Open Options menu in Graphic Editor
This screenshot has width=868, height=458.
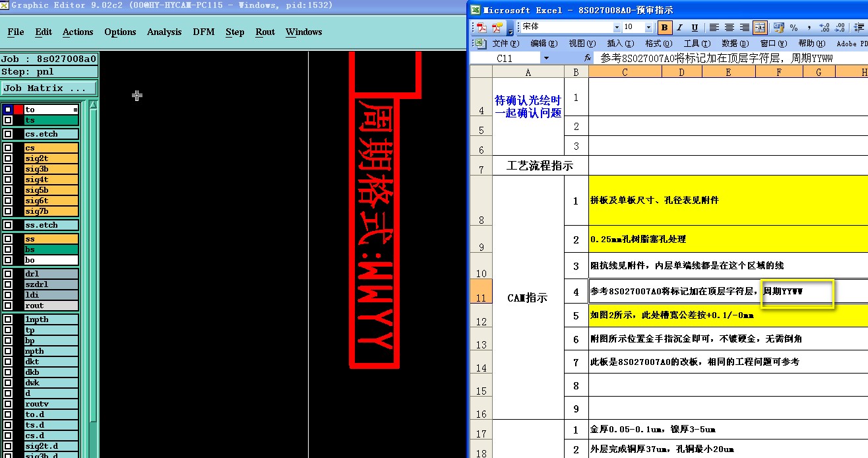(120, 32)
